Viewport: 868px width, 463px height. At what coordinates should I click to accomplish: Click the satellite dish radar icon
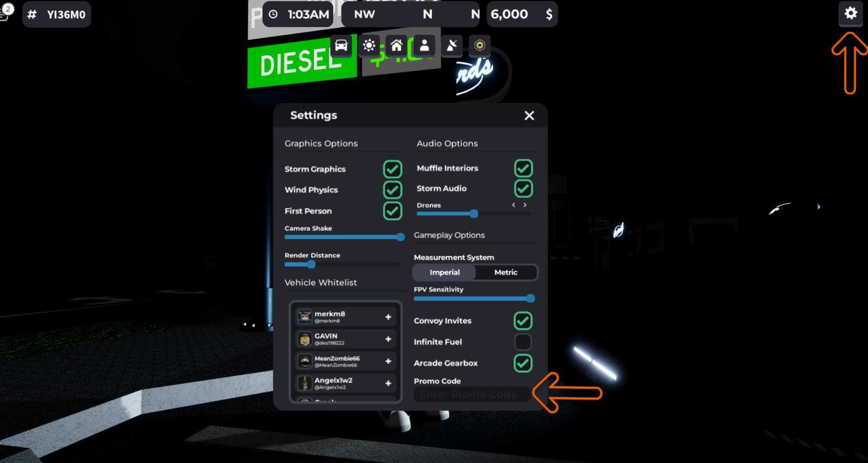[452, 46]
